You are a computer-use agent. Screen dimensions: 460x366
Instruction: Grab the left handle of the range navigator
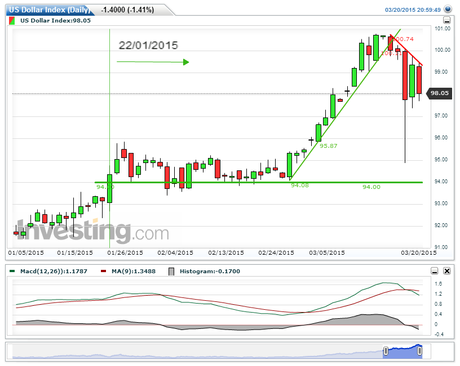pyautogui.click(x=386, y=351)
